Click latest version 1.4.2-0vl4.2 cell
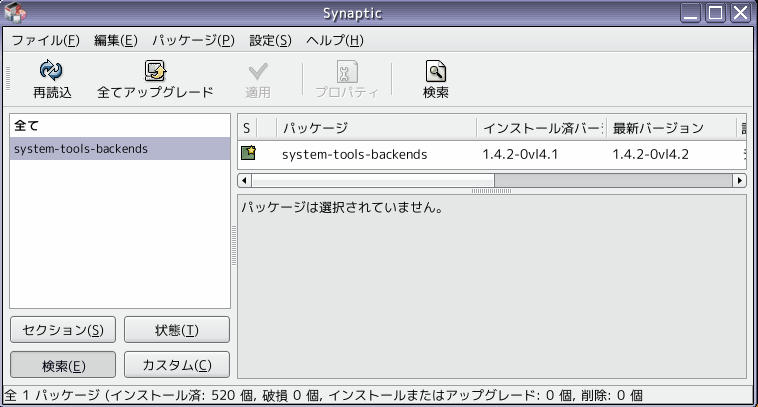 (x=651, y=154)
